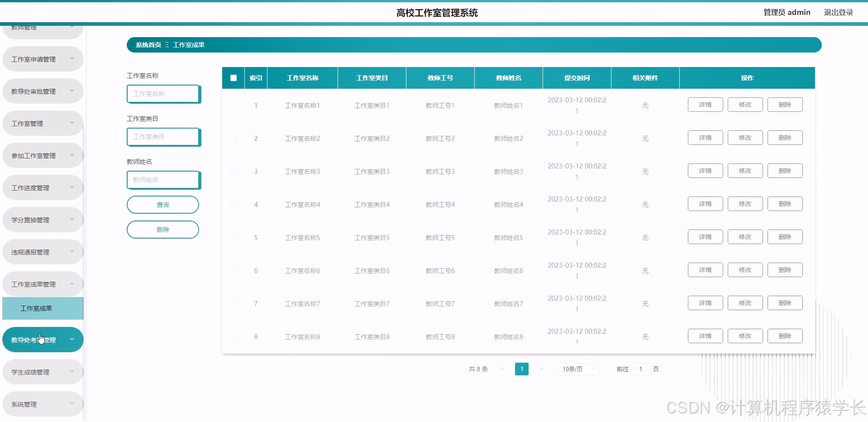
Task: Click 修改 for the 工作室名称3 row
Action: (744, 171)
